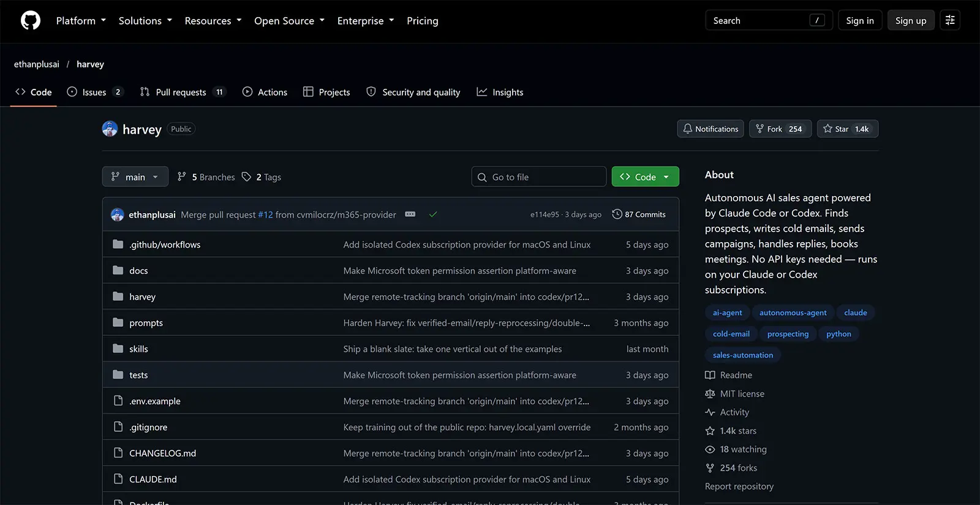Click the .gitignore file icon
This screenshot has width=980, height=505.
[118, 427]
